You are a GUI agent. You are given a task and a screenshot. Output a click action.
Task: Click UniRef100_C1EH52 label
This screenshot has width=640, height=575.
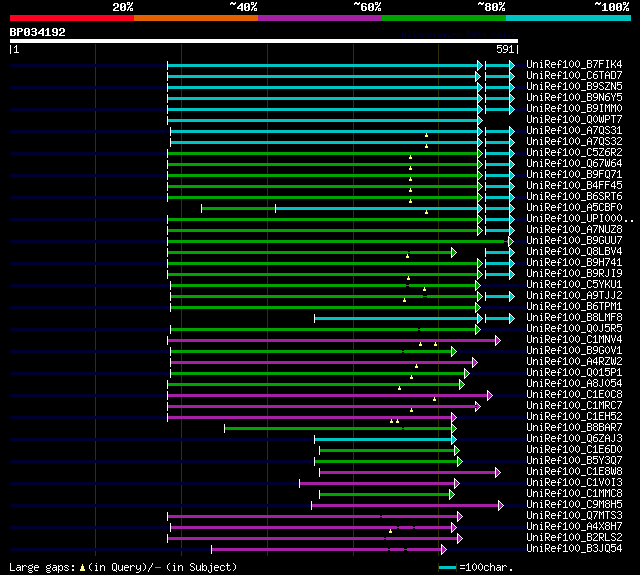574,417
